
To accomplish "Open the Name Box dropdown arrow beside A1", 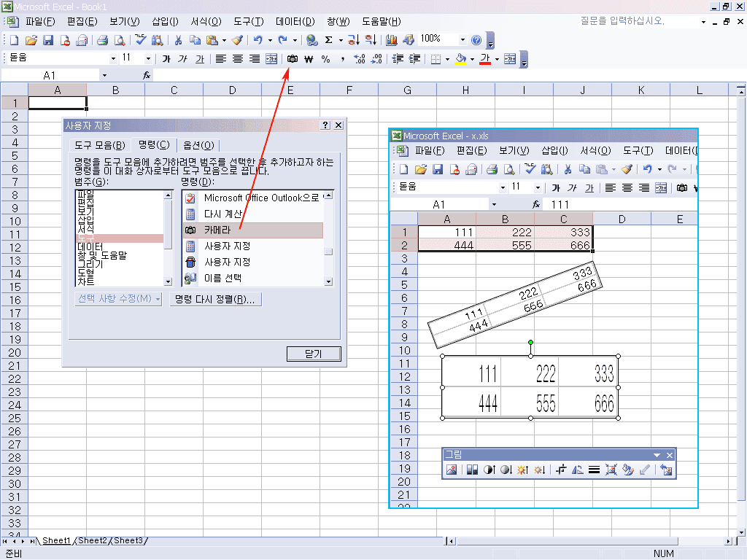I will click(x=104, y=75).
